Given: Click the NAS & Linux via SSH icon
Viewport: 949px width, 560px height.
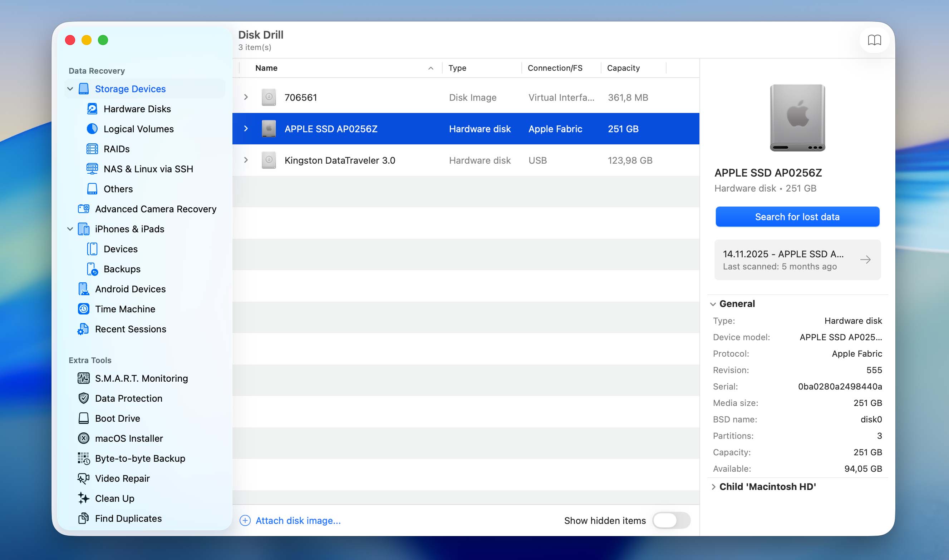Looking at the screenshot, I should (x=92, y=169).
